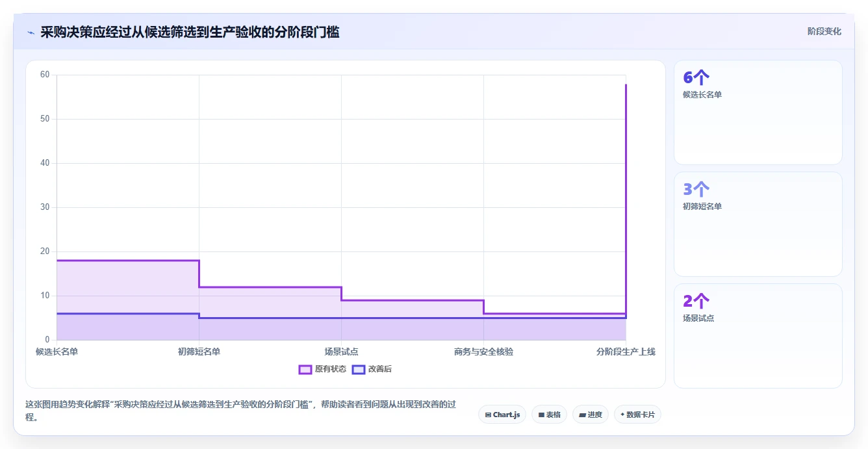Click the chart title 采购决策应经过… heading
Screen dimensions: 868x449
point(190,32)
